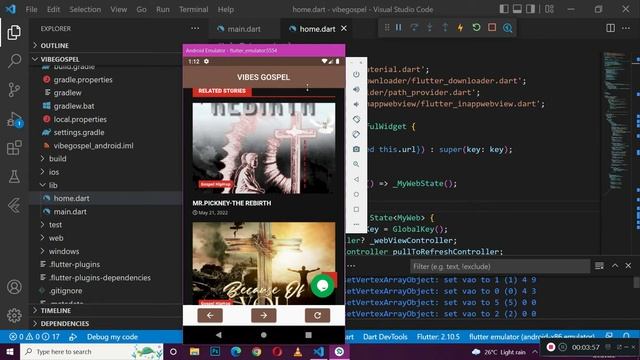
Task: Pause debugging in the debug toolbar
Action: (x=399, y=27)
